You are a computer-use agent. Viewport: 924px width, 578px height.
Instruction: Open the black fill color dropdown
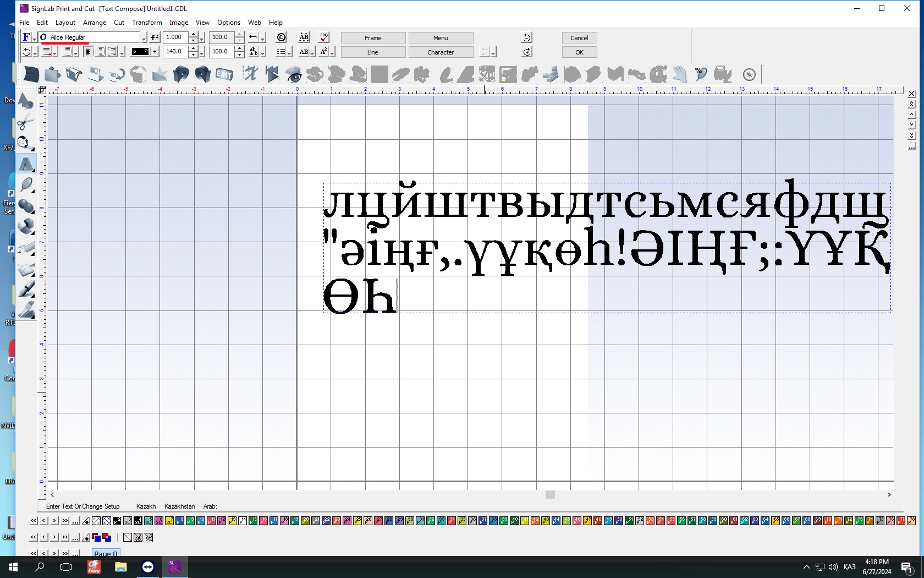pyautogui.click(x=155, y=52)
